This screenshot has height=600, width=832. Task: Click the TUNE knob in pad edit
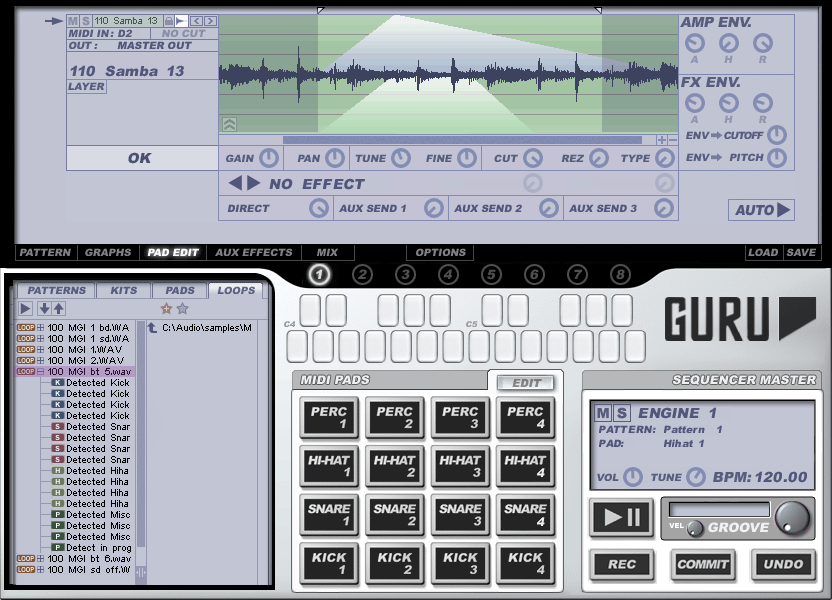[x=401, y=158]
